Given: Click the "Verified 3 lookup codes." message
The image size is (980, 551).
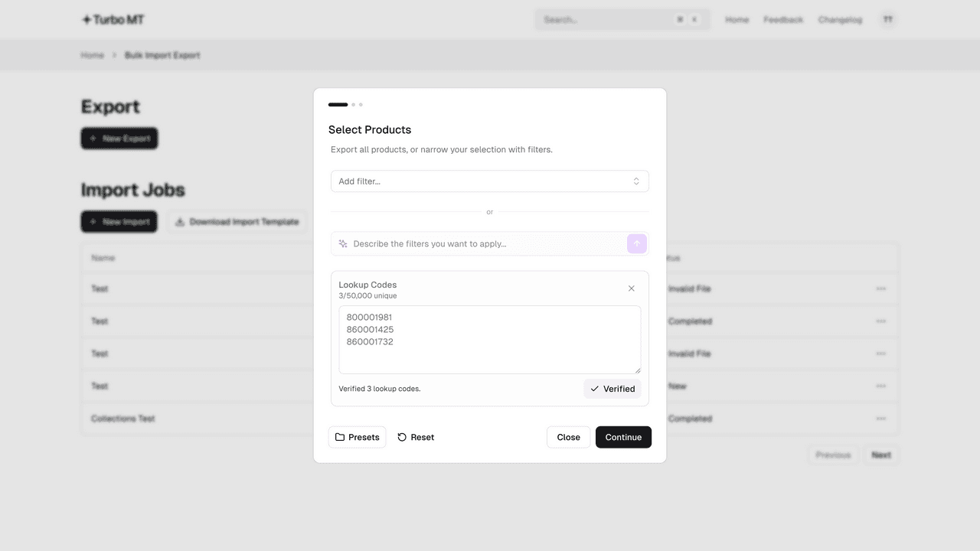Looking at the screenshot, I should pos(380,389).
